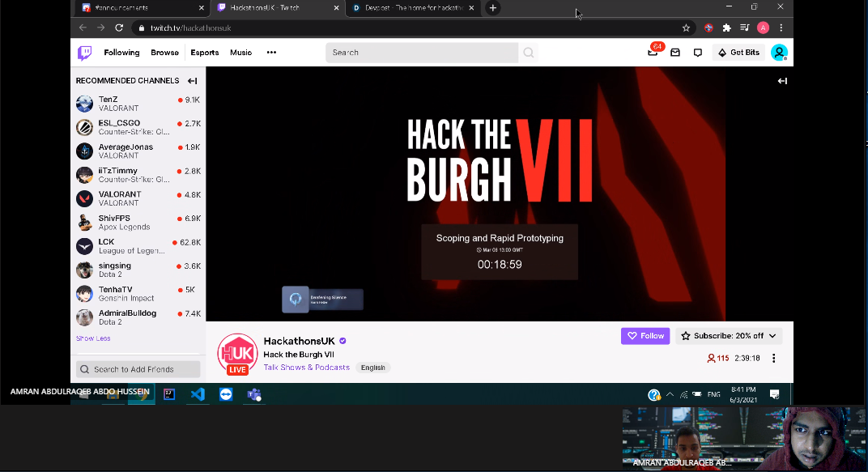
Task: Open stream options three-dot menu
Action: (773, 359)
